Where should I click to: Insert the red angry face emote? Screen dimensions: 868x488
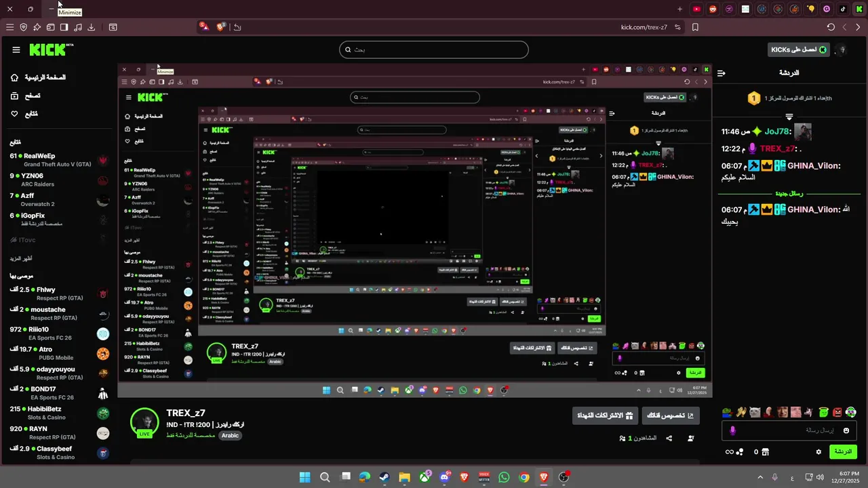[837, 412]
